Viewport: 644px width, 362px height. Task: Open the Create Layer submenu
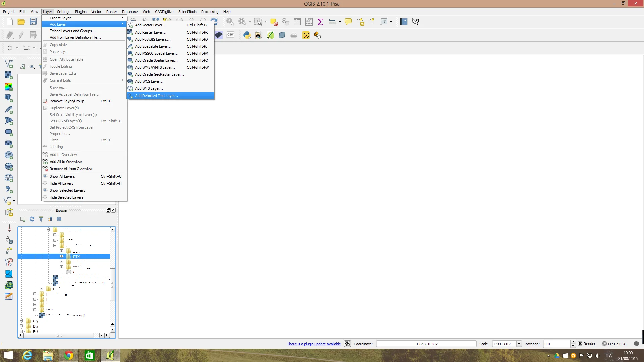coord(84,18)
